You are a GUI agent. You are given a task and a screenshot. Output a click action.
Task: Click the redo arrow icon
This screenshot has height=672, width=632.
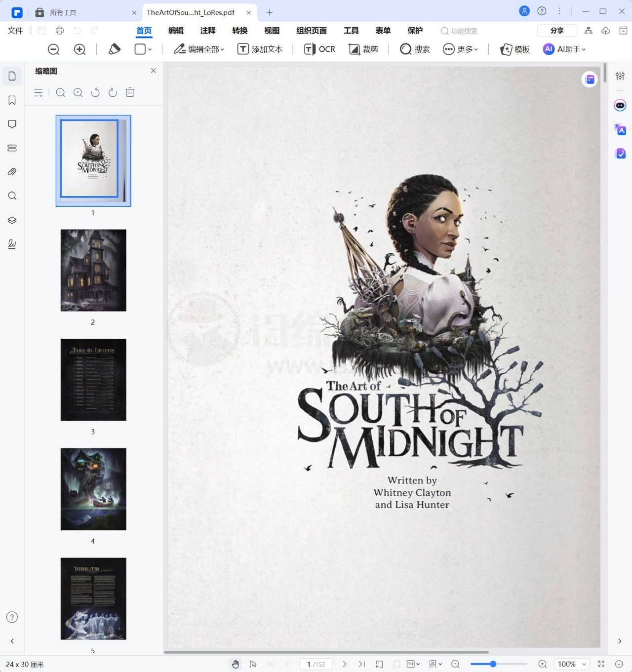point(94,31)
